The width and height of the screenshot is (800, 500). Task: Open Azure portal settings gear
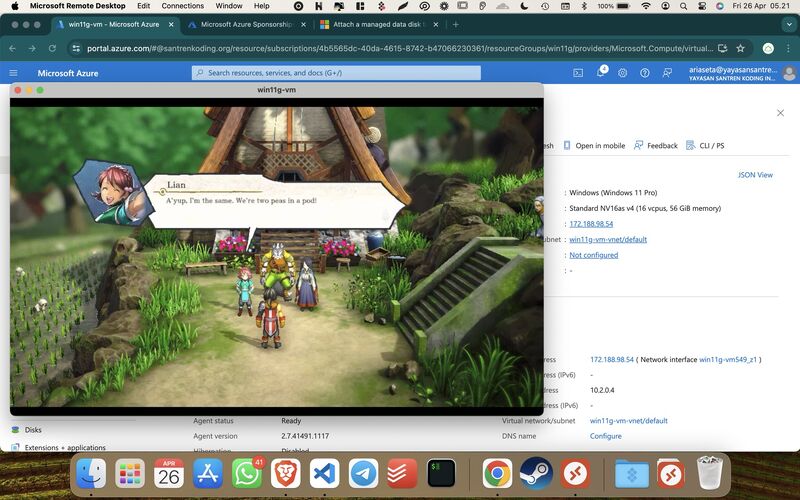point(622,73)
